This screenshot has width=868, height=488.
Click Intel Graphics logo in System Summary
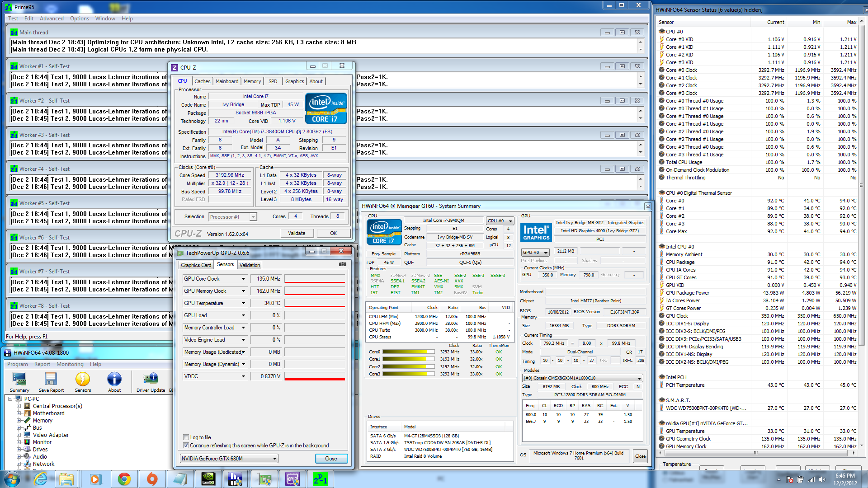536,232
